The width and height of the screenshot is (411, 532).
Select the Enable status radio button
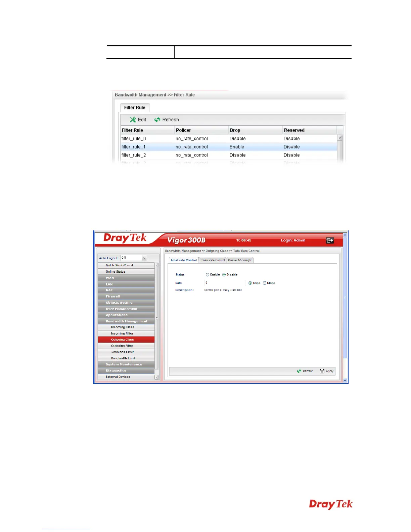[208, 275]
